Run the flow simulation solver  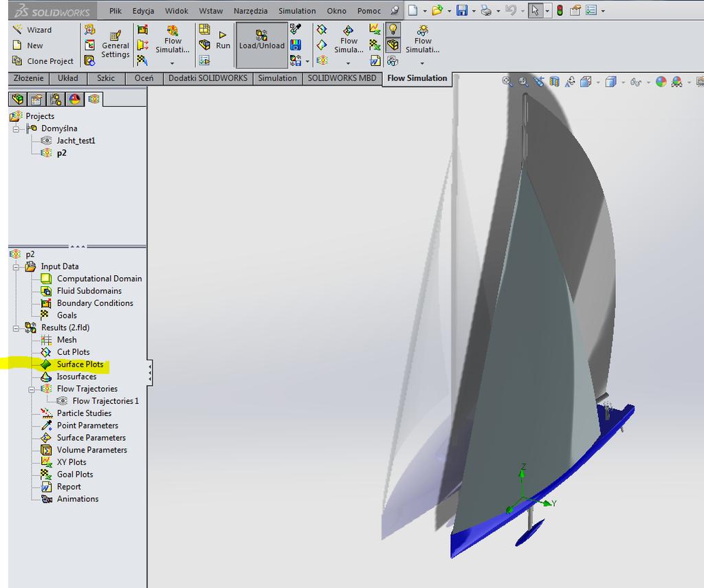[223, 41]
